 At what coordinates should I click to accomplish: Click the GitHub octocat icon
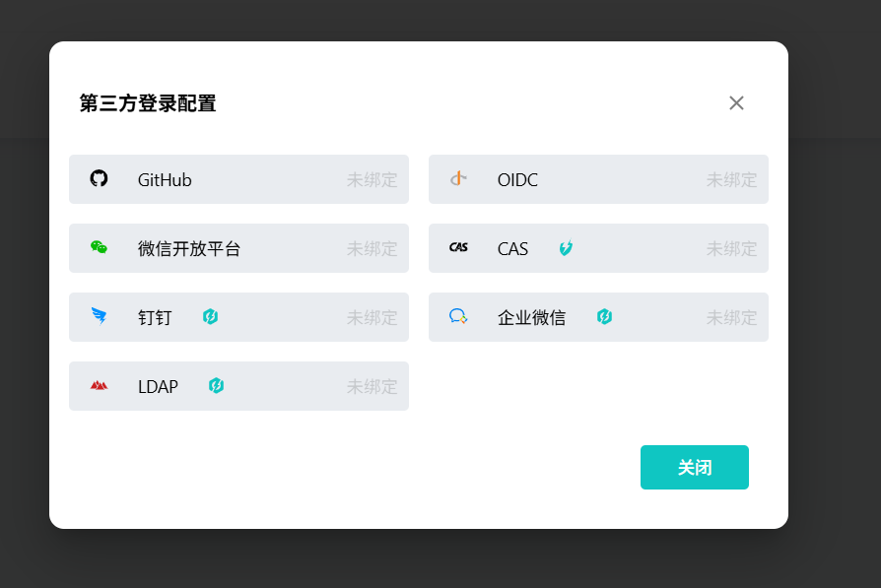[x=99, y=178]
